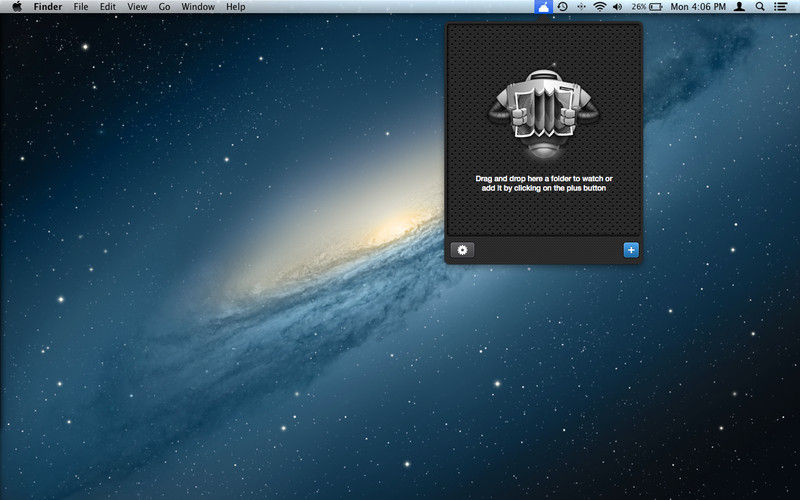Open the File menu

pos(81,7)
